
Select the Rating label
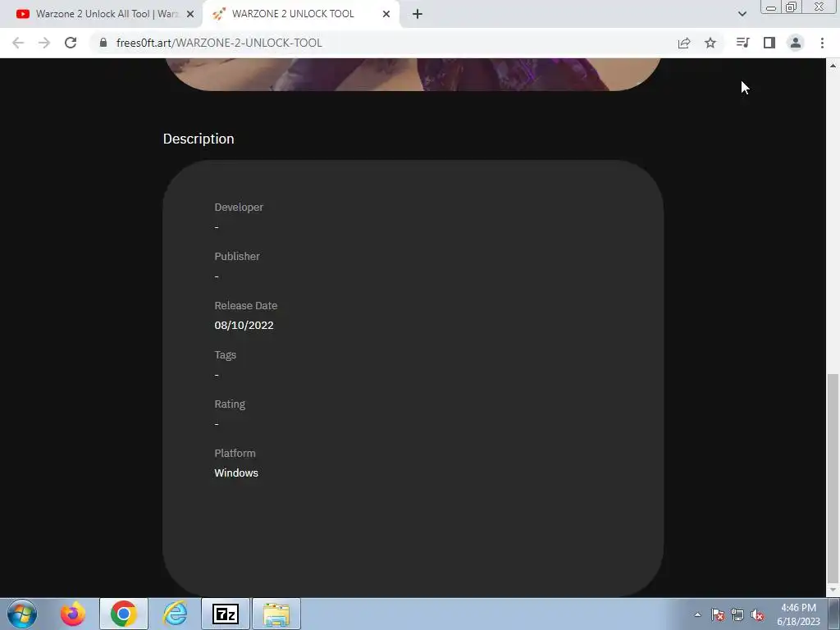[x=230, y=404]
